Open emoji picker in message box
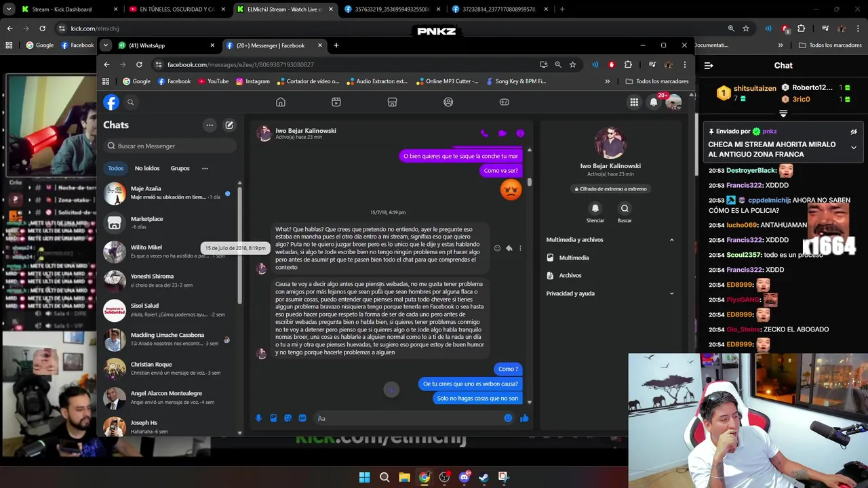 (x=508, y=418)
